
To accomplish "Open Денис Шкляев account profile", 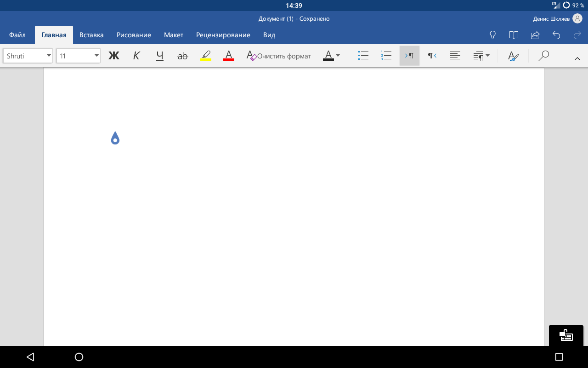I will [x=558, y=18].
